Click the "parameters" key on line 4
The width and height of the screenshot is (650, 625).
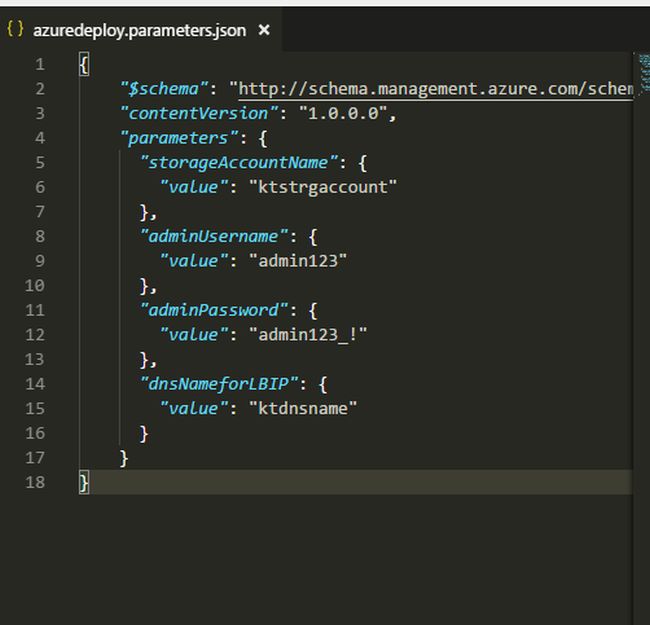(179, 138)
